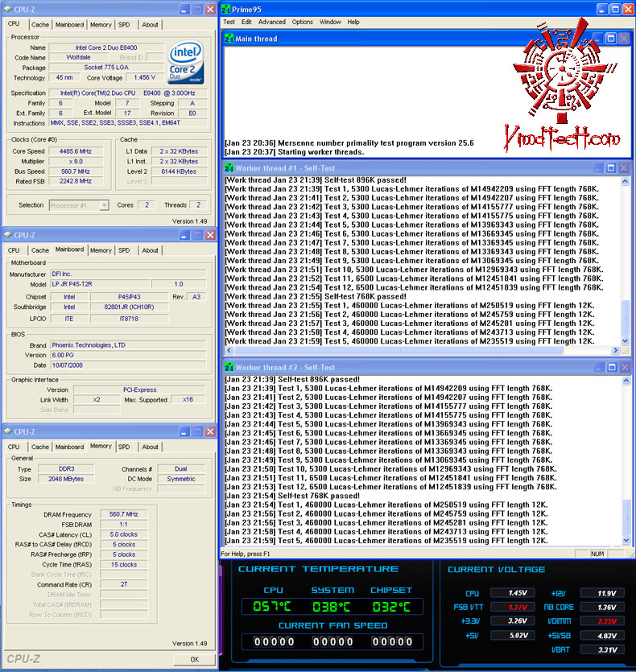This screenshot has width=636, height=672.
Task: Click the Prime95 title bar icon
Action: 226,9
